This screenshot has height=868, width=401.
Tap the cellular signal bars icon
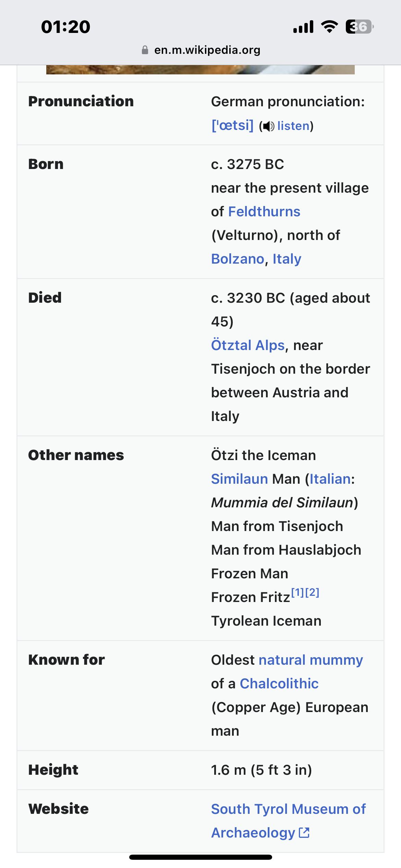pyautogui.click(x=303, y=27)
